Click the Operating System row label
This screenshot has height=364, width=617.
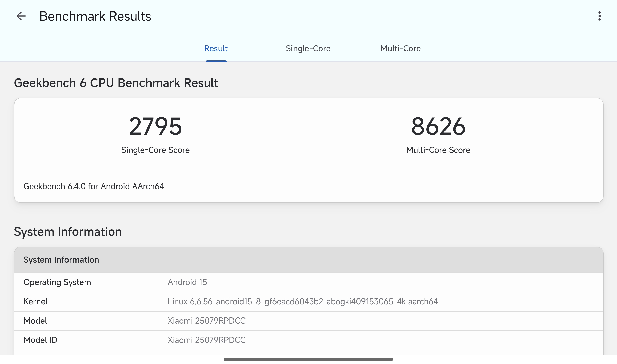pos(57,282)
